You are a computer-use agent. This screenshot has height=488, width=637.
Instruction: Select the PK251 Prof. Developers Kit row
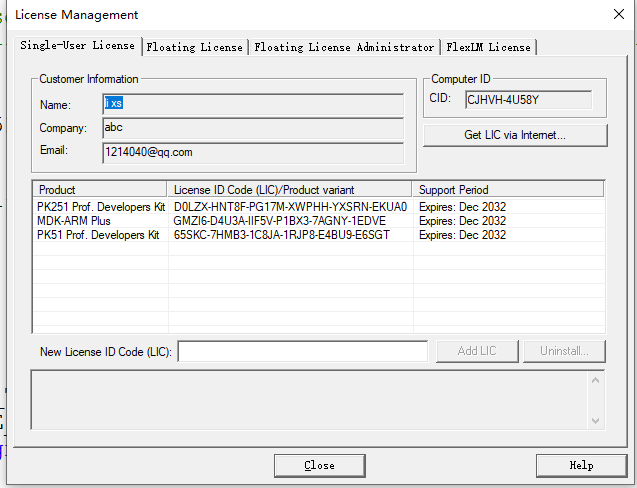[x=319, y=207]
